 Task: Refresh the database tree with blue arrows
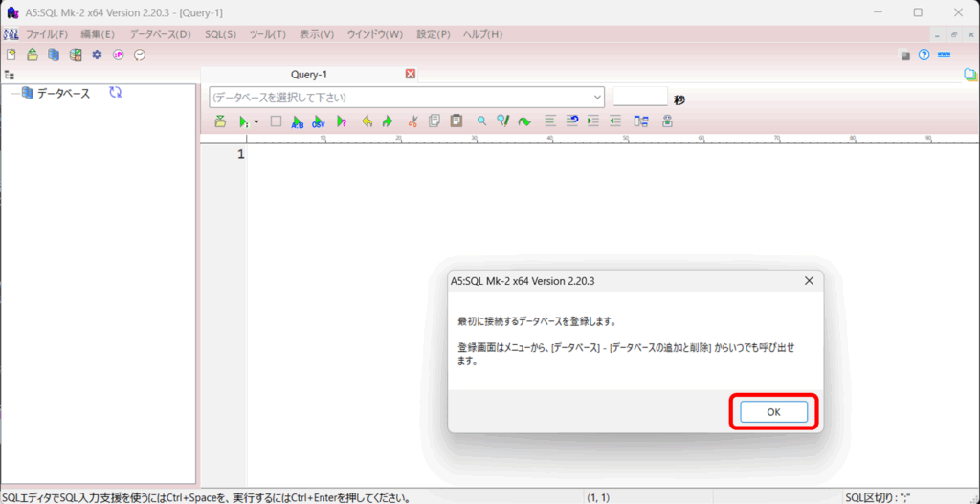click(x=116, y=93)
